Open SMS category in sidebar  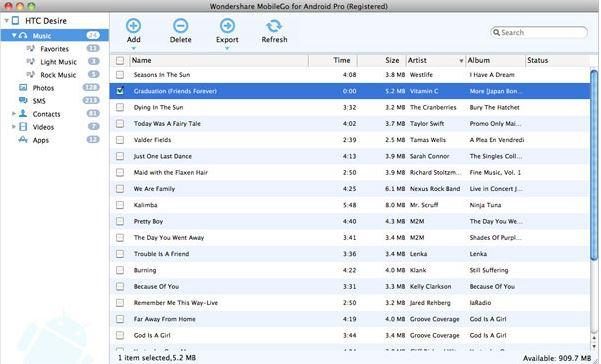(39, 101)
